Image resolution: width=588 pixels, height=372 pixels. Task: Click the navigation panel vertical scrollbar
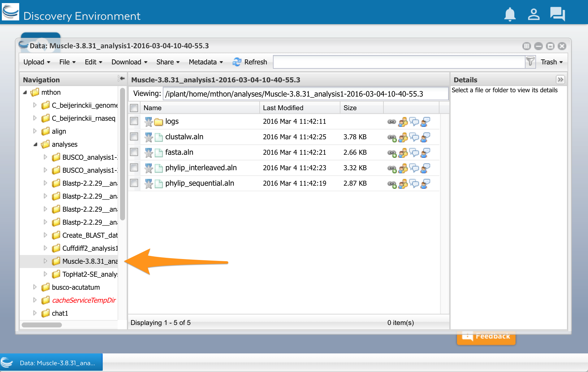pos(123,154)
